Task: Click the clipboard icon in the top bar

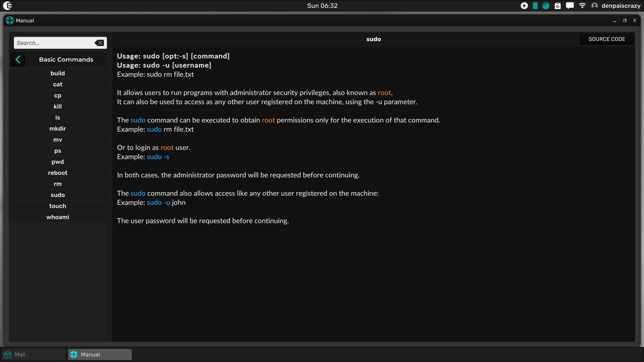Action: tap(557, 6)
